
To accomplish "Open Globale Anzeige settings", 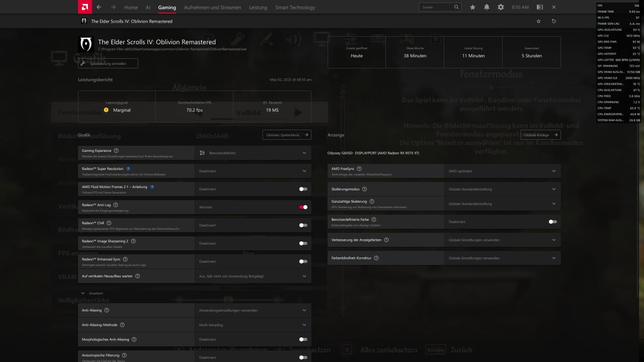I will point(540,135).
